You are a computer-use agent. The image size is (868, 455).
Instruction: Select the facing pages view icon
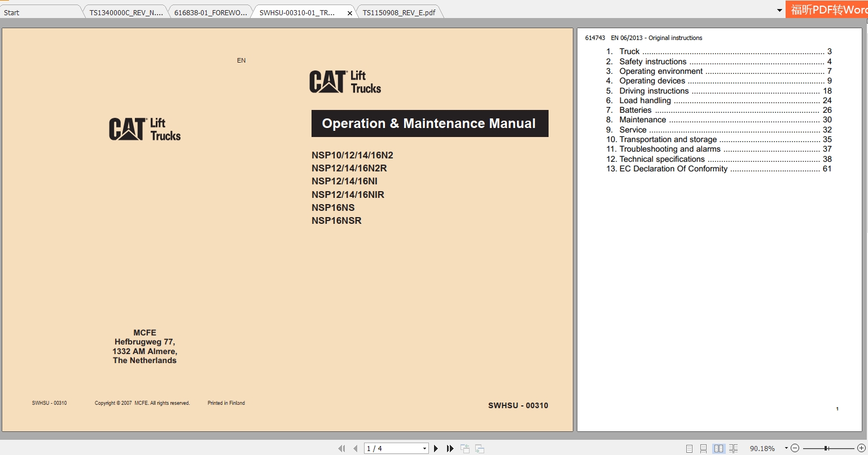[718, 448]
